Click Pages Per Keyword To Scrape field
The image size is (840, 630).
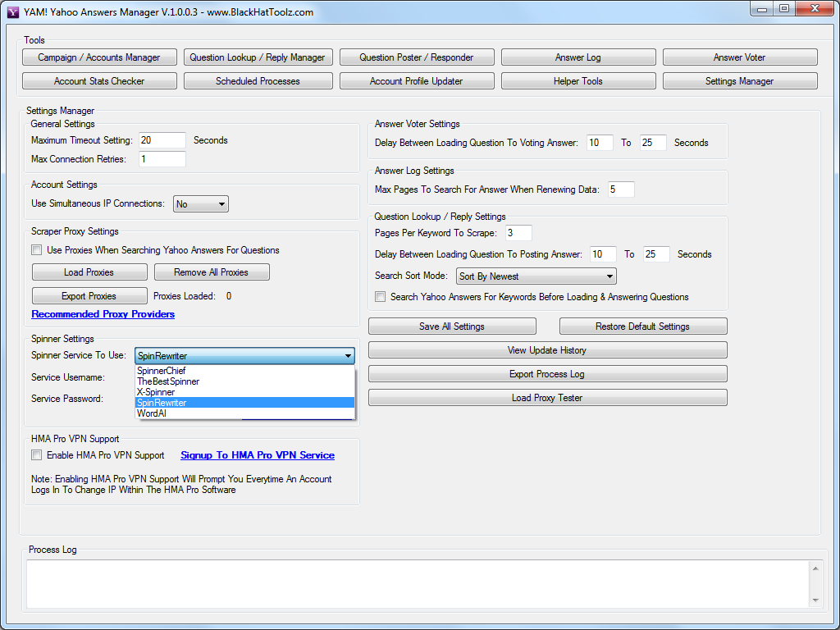tap(518, 233)
